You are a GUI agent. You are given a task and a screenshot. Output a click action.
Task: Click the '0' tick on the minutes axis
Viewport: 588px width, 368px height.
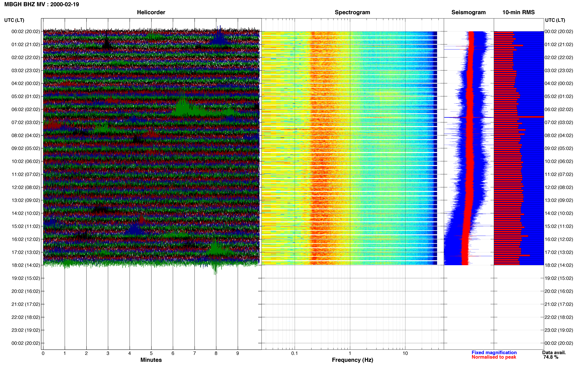[x=43, y=353]
